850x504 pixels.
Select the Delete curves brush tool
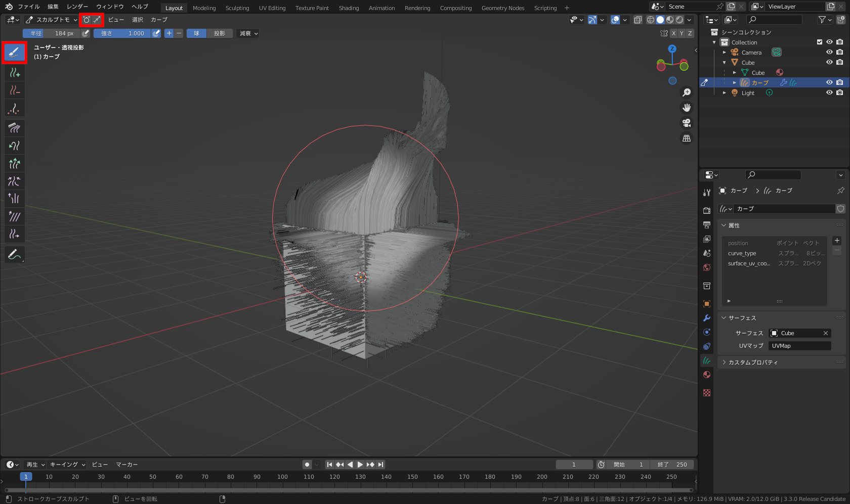[x=14, y=90]
